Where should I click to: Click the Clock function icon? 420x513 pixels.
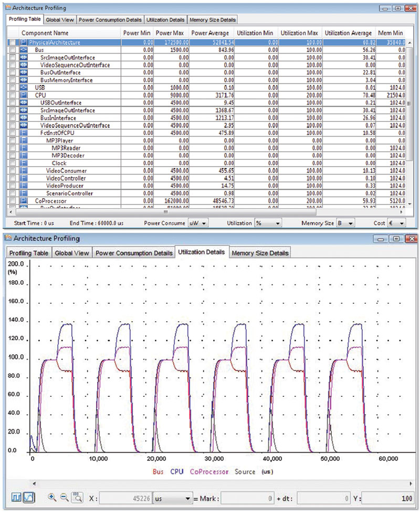[24, 163]
